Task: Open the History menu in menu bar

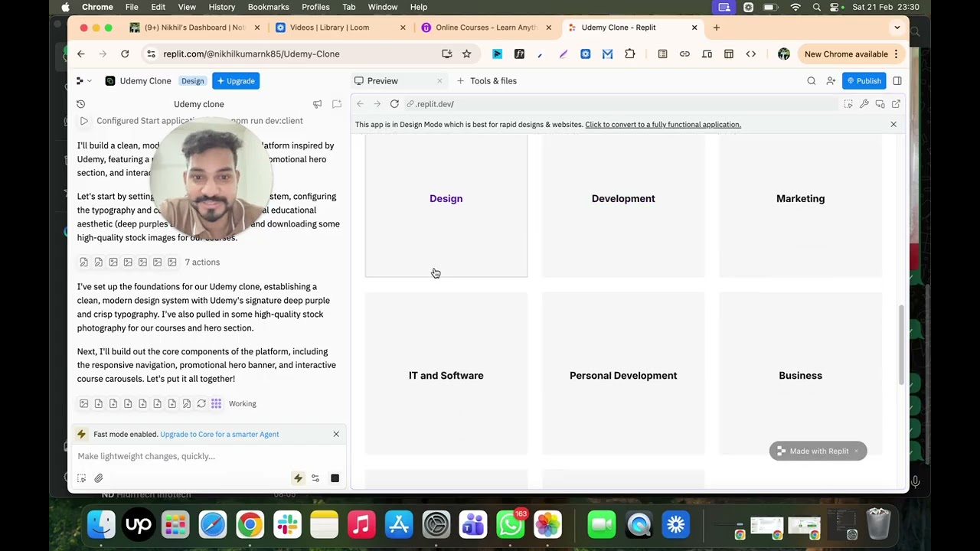Action: point(222,7)
